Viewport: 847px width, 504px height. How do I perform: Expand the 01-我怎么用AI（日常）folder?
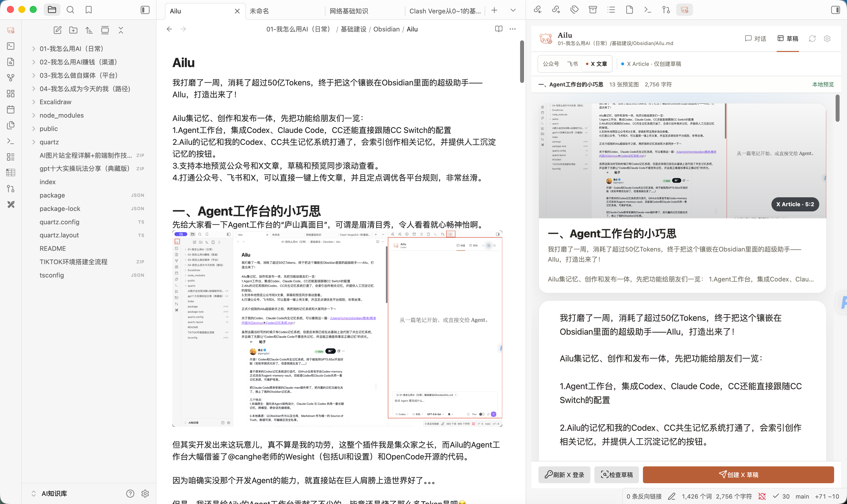point(34,49)
